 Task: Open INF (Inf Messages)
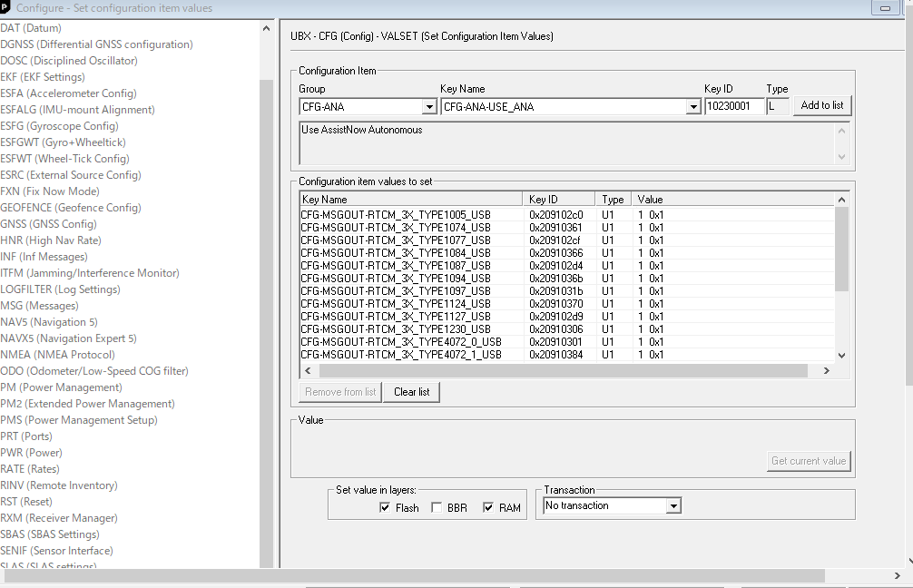click(44, 256)
